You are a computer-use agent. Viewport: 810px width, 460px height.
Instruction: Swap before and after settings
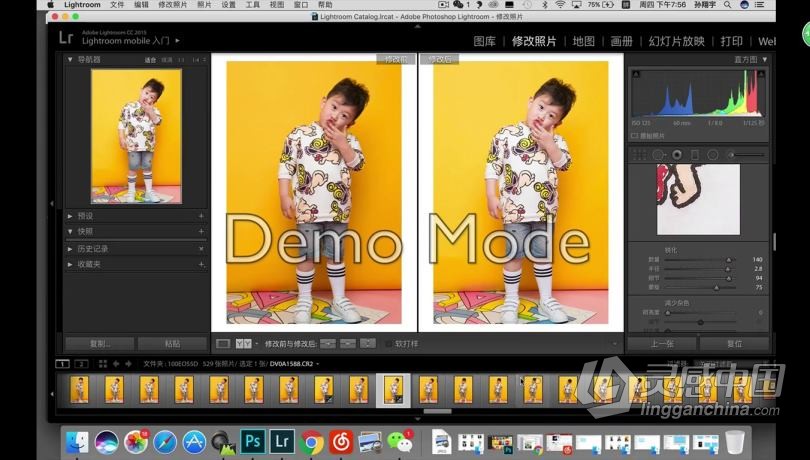pyautogui.click(x=368, y=344)
